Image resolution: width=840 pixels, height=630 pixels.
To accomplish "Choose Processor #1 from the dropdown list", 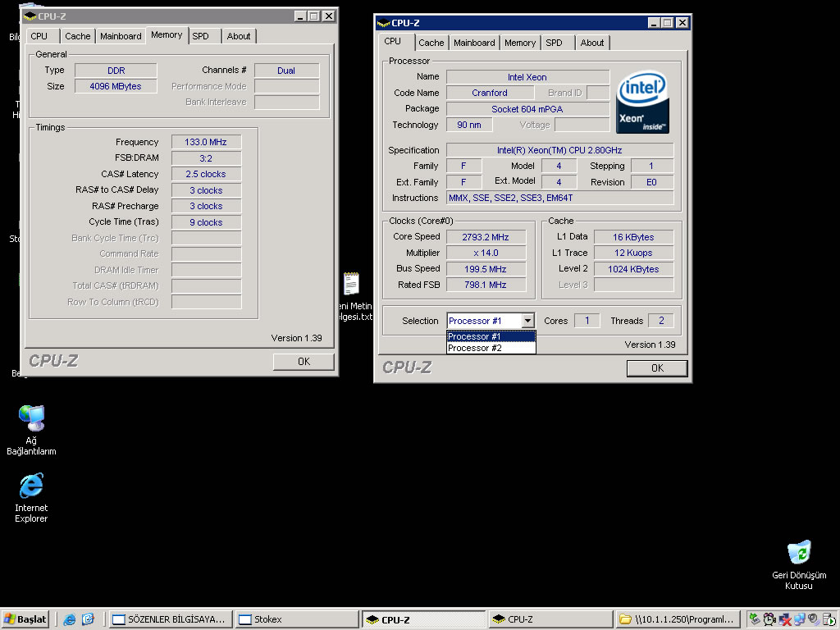I will pyautogui.click(x=491, y=336).
